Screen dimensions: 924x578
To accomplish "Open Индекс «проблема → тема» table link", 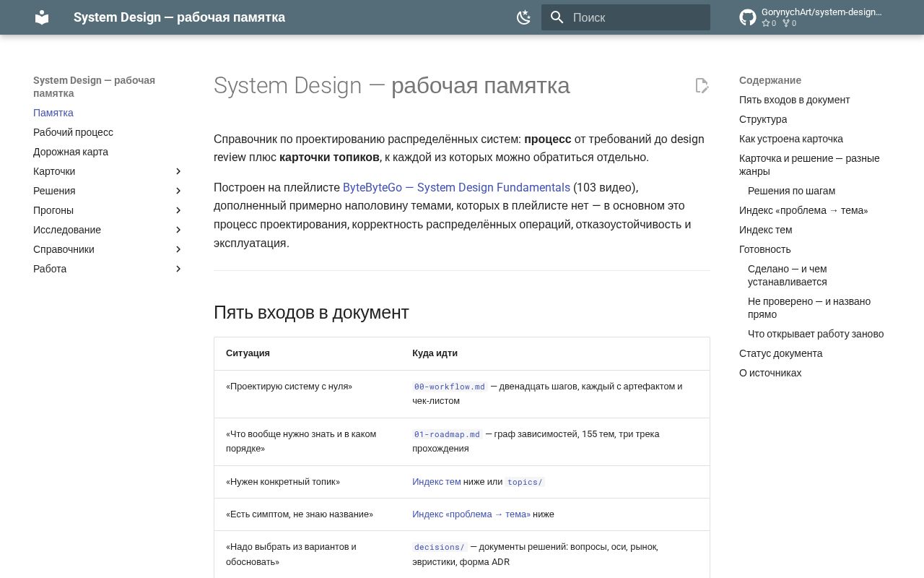I will [471, 514].
